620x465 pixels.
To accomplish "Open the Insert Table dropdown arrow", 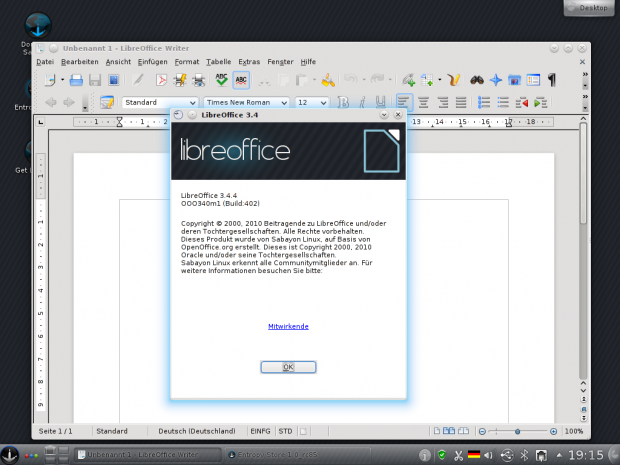I will pos(440,80).
